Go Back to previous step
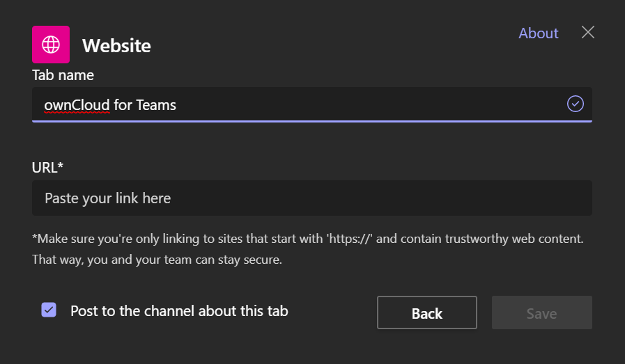The width and height of the screenshot is (625, 364). pos(427,312)
